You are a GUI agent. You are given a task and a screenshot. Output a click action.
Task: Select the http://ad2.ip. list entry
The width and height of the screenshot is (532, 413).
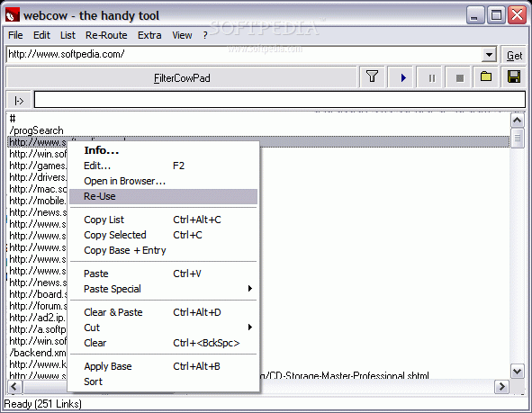click(38, 318)
